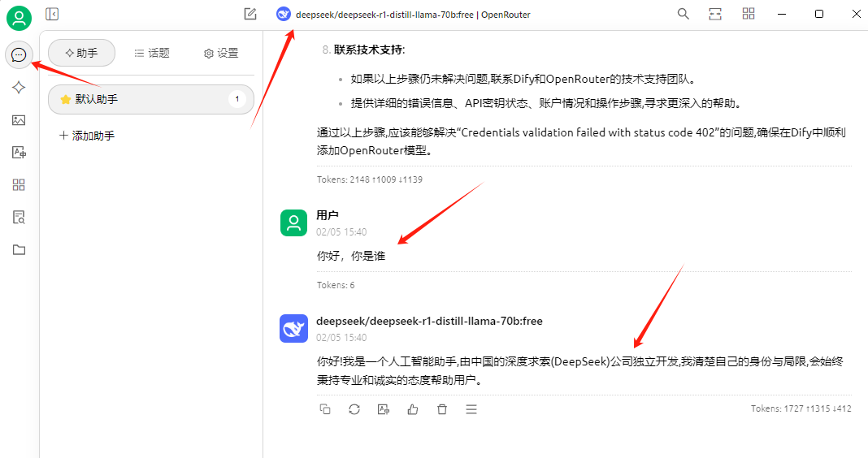Translate the DeepSeek reply
This screenshot has width=868, height=458.
pos(384,409)
